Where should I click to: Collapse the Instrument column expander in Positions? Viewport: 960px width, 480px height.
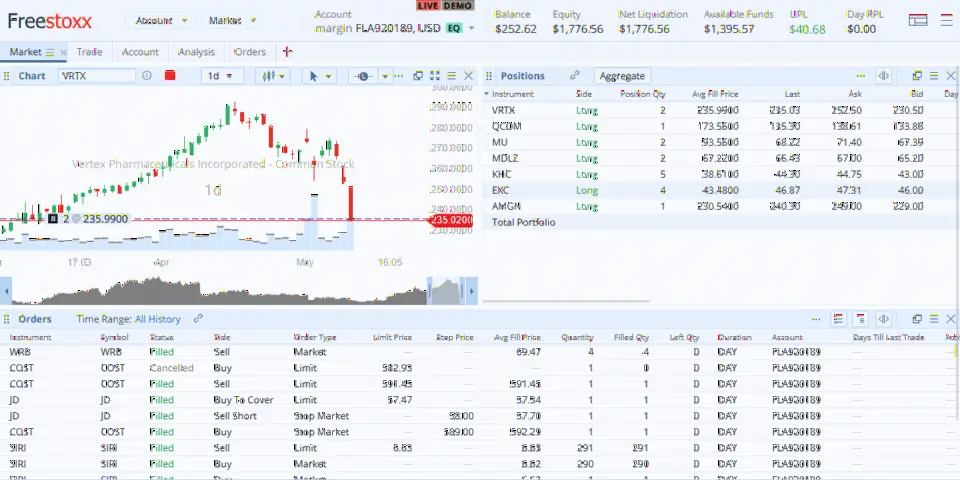click(x=487, y=94)
